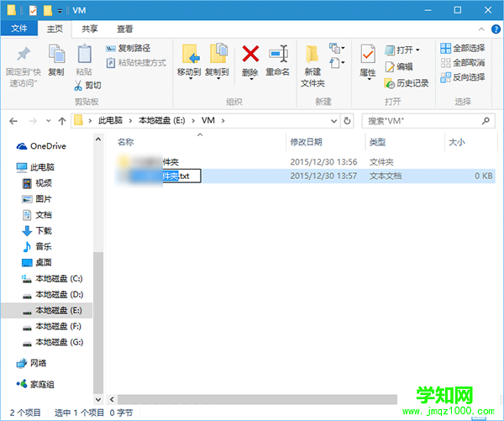The image size is (504, 421).
Task: Sort by the Size (大小) column
Action: pos(457,142)
